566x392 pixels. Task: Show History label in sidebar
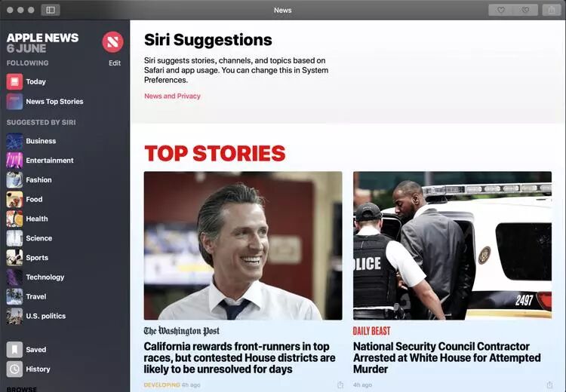point(38,369)
